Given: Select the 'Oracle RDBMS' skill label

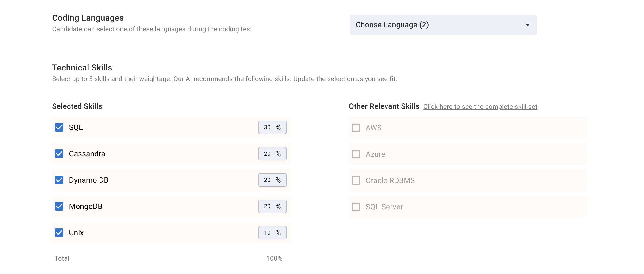Looking at the screenshot, I should pyautogui.click(x=390, y=180).
